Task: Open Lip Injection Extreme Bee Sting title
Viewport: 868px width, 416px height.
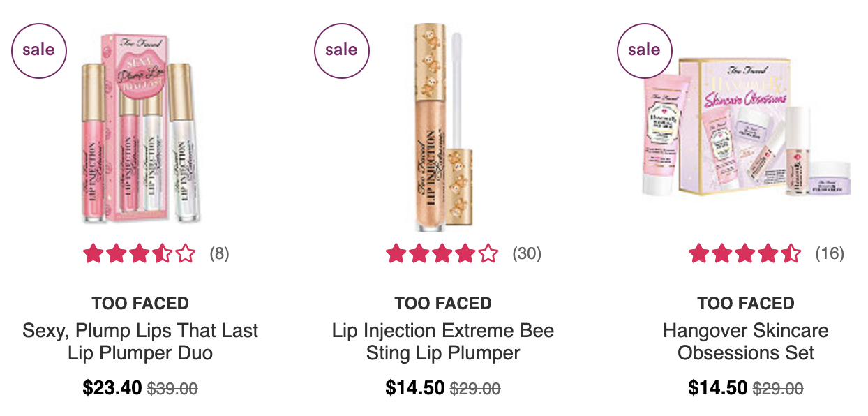Action: click(x=443, y=341)
